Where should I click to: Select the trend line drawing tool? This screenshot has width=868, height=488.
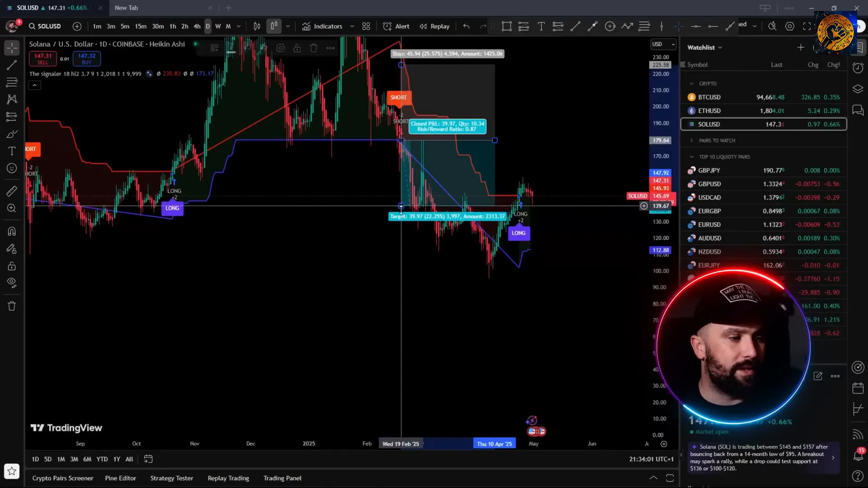[x=12, y=65]
